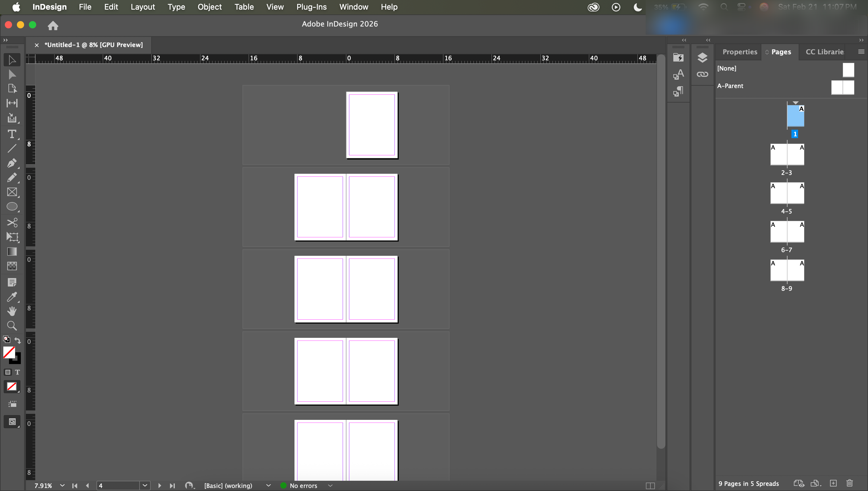Go to the next page button
This screenshot has height=491, width=868.
(x=160, y=486)
